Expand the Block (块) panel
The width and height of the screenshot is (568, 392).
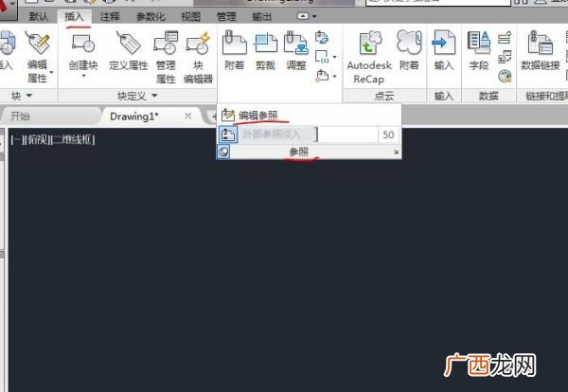[x=22, y=96]
